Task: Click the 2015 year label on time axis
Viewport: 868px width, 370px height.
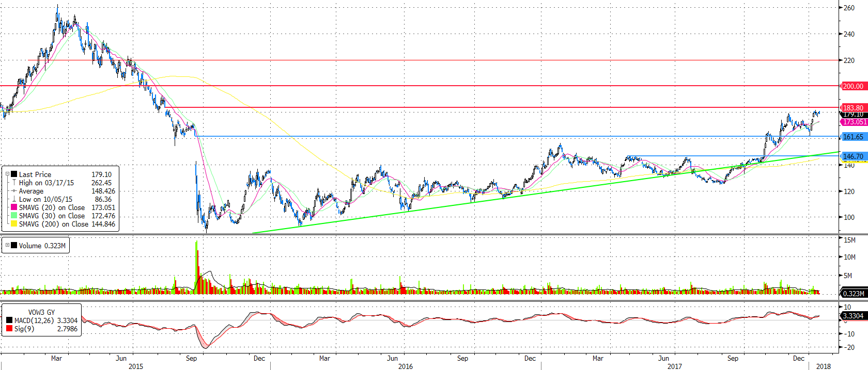Action: 136,366
